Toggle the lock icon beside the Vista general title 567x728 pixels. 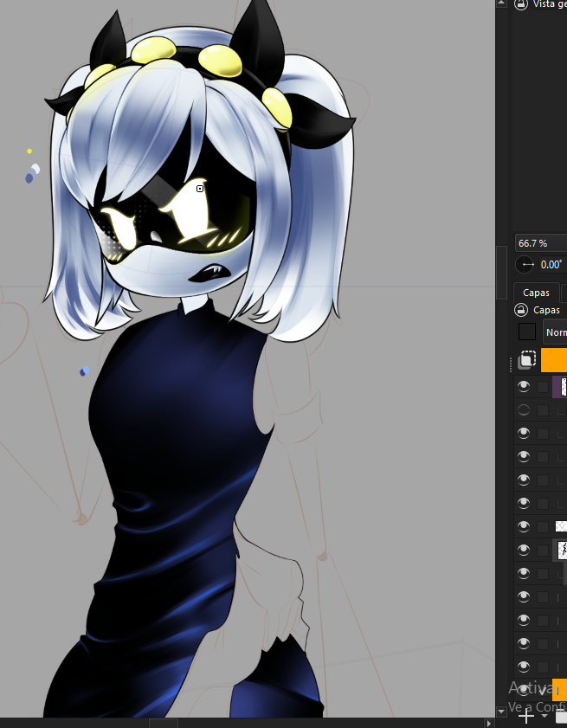coord(521,4)
